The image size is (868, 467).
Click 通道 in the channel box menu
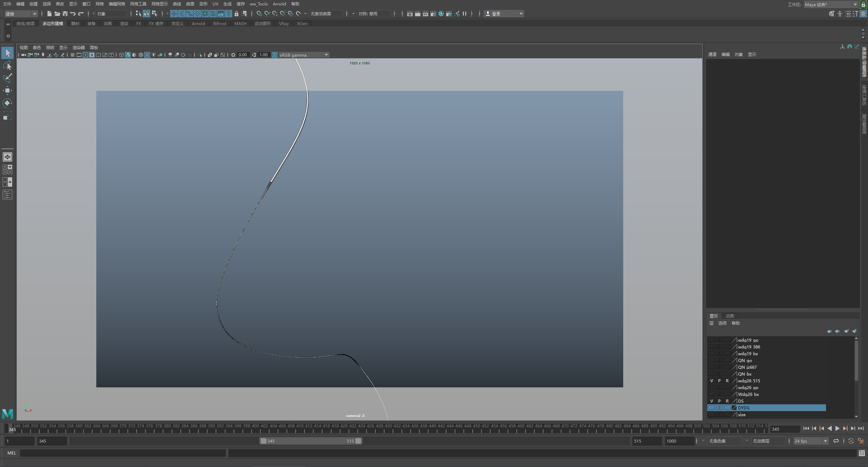tap(712, 54)
